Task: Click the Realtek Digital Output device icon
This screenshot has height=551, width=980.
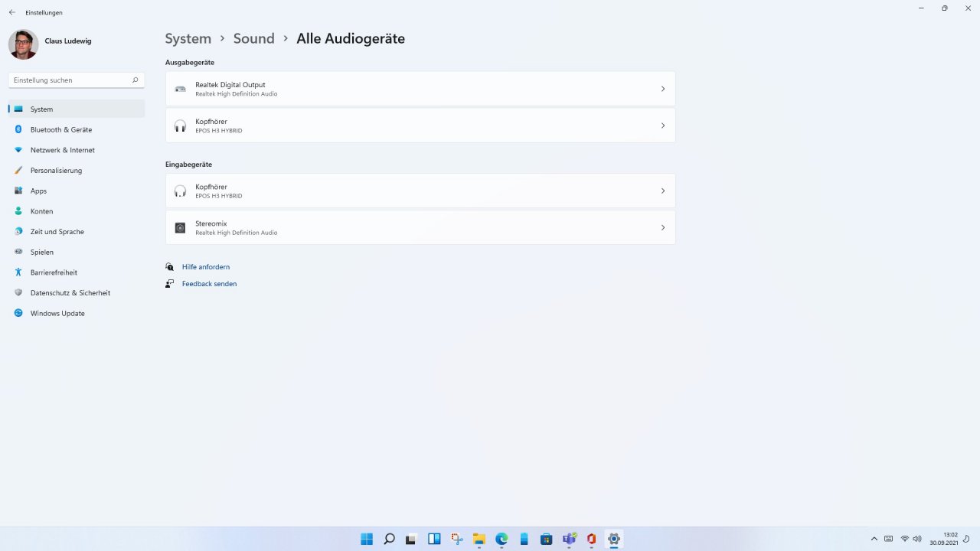Action: (180, 89)
